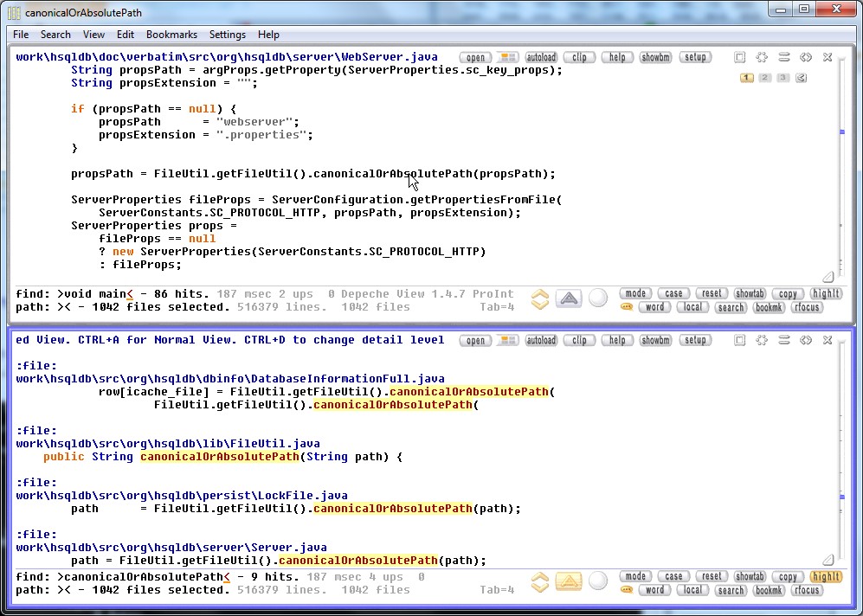Screen dimensions: 863x616
Task: Click the angle brackets icon in upper pane header
Action: (805, 57)
